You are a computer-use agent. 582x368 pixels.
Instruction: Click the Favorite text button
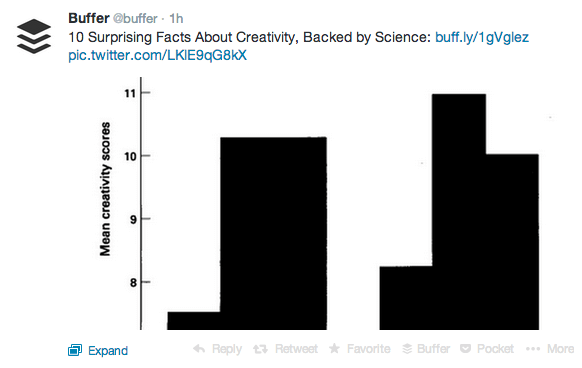pyautogui.click(x=369, y=349)
